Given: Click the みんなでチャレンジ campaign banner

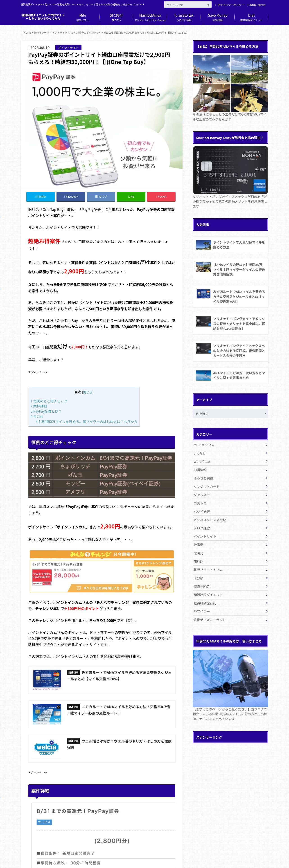Looking at the screenshot, I should (102, 571).
